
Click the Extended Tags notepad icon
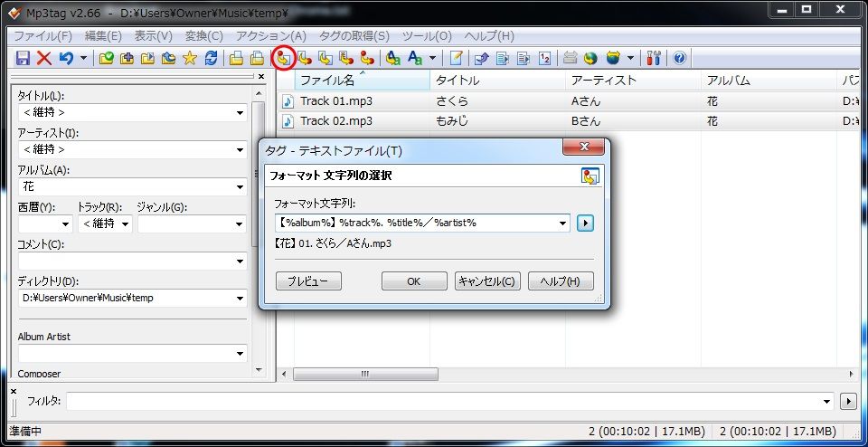point(456,58)
